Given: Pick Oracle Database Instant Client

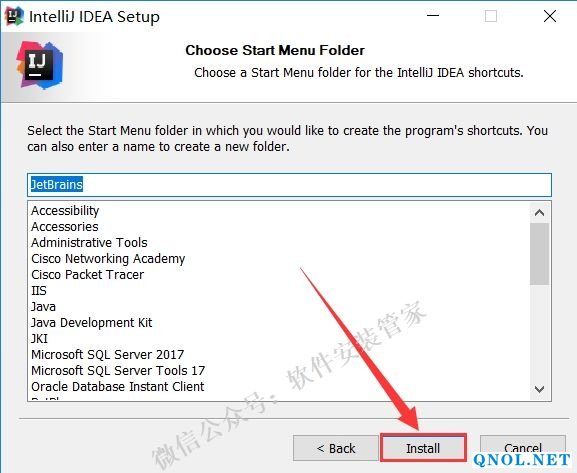Looking at the screenshot, I should point(118,386).
